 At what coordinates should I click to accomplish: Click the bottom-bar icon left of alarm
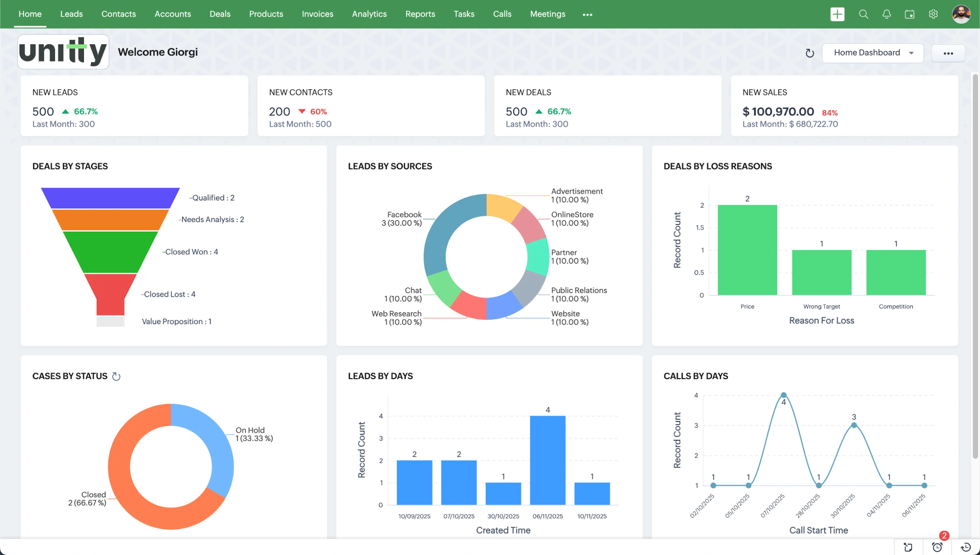click(x=908, y=547)
